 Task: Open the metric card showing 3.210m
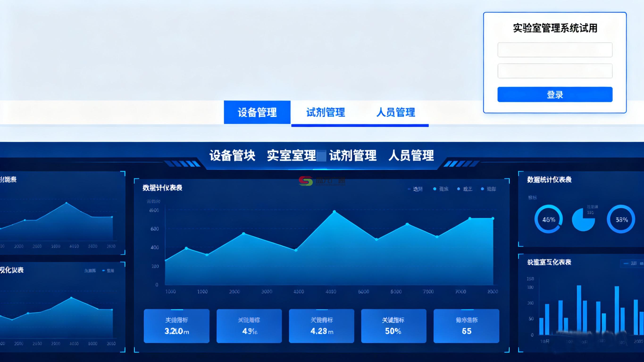(x=176, y=326)
